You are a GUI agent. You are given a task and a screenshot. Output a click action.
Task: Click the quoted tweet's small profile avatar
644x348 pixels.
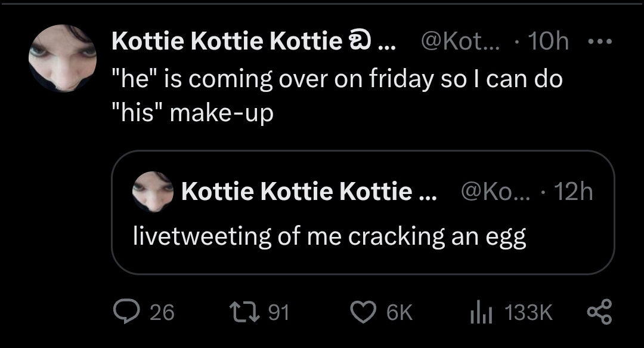(153, 192)
